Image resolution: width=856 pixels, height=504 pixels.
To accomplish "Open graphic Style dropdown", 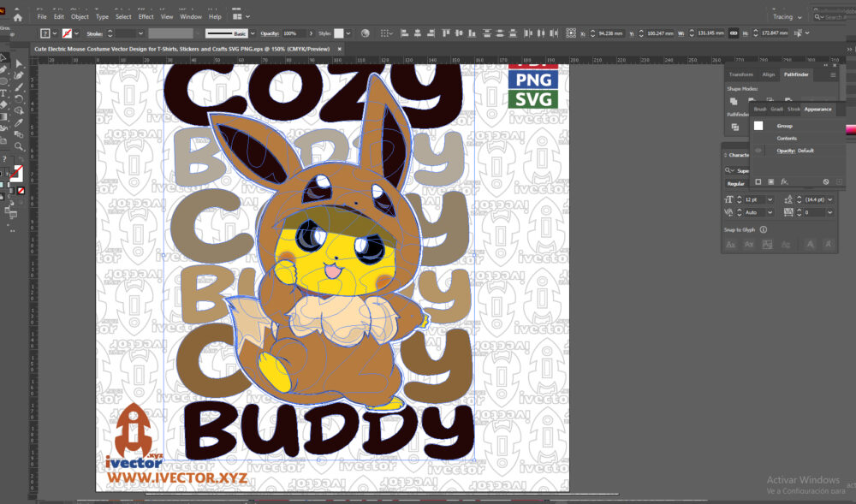I will pyautogui.click(x=348, y=33).
